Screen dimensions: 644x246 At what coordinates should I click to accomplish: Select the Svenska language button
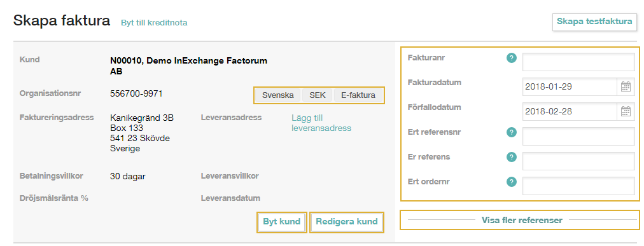tap(278, 95)
